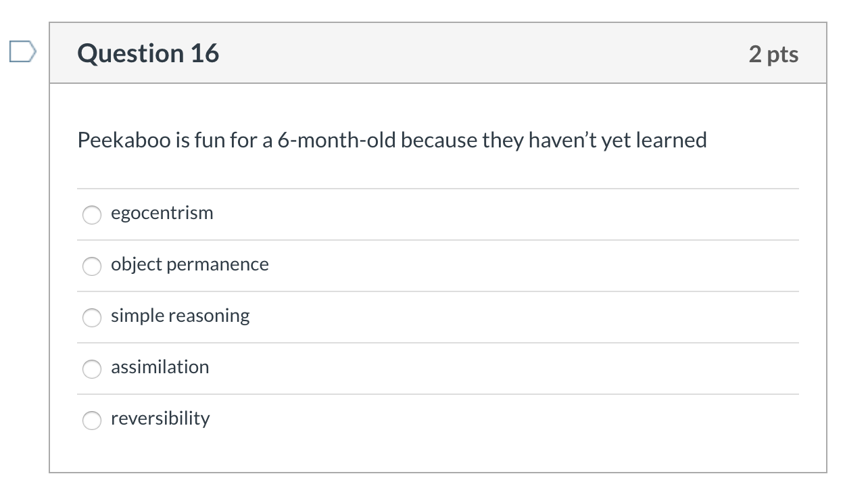The height and width of the screenshot is (499, 868).
Task: Click the "simple reasoning" answer label text
Action: [x=180, y=316]
